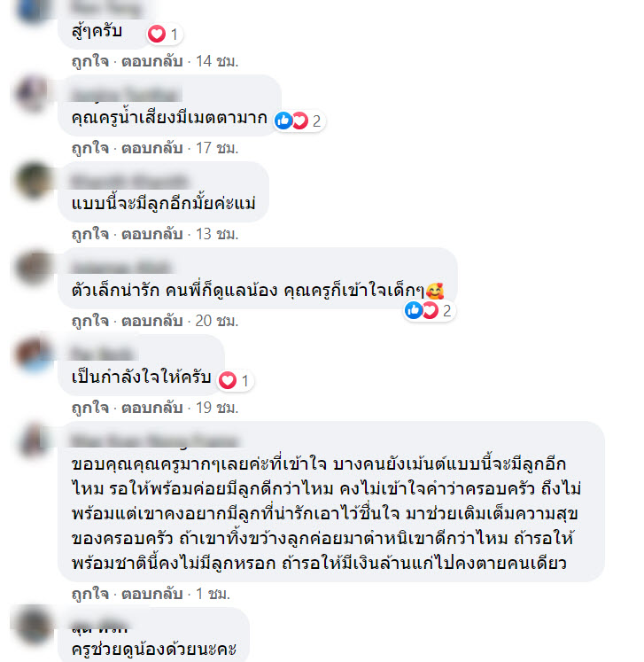Reply to the ตัวเล็กน่ารัก comment
This screenshot has height=662, width=644.
[x=152, y=322]
